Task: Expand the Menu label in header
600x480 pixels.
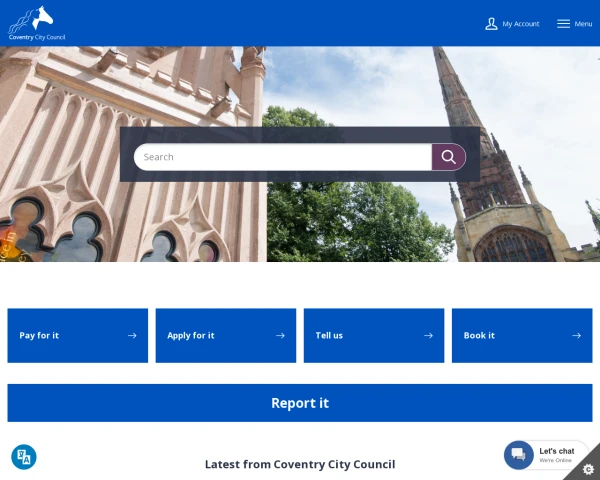Action: (x=583, y=24)
